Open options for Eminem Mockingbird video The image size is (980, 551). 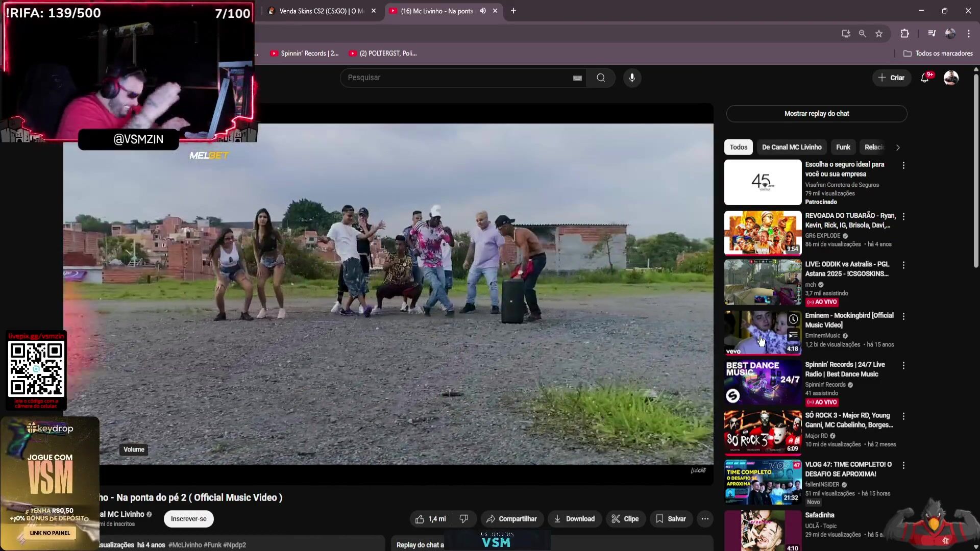(903, 316)
